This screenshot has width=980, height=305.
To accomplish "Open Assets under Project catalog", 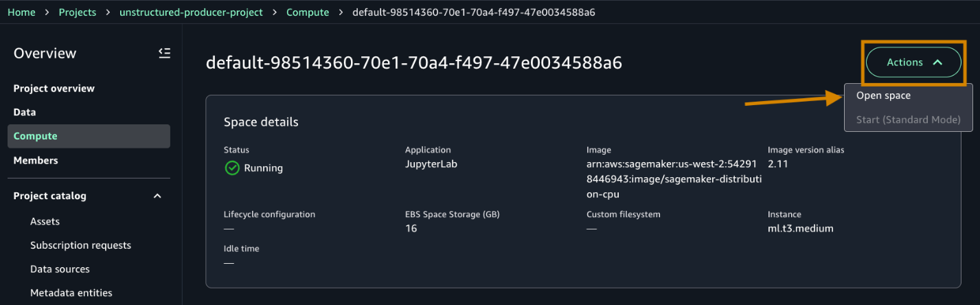I will tap(45, 221).
